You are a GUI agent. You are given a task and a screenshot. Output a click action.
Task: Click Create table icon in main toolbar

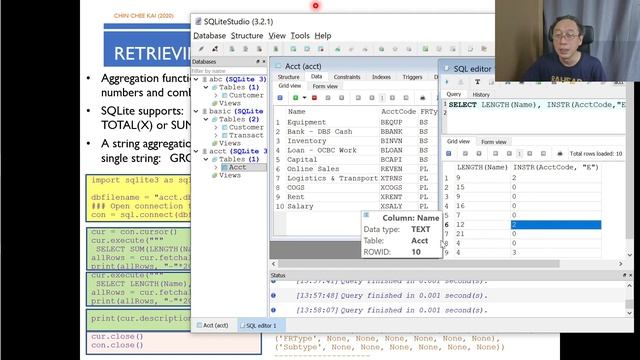tap(293, 49)
